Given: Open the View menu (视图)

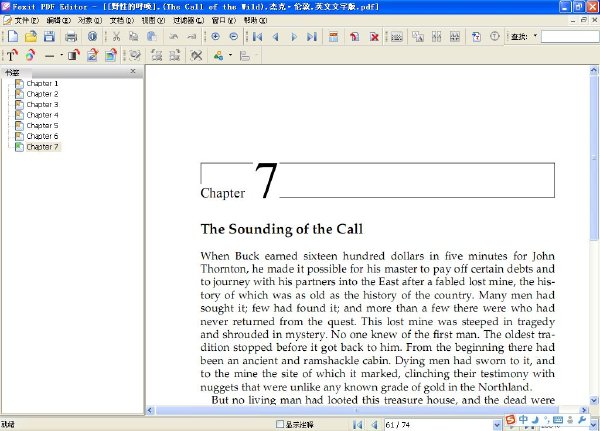Looking at the screenshot, I should tap(153, 20).
